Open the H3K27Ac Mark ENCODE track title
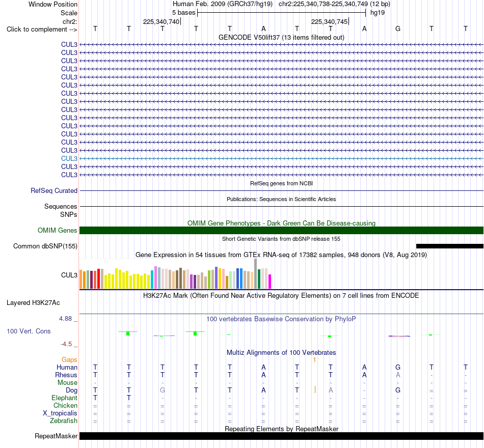The width and height of the screenshot is (484, 448). click(281, 296)
